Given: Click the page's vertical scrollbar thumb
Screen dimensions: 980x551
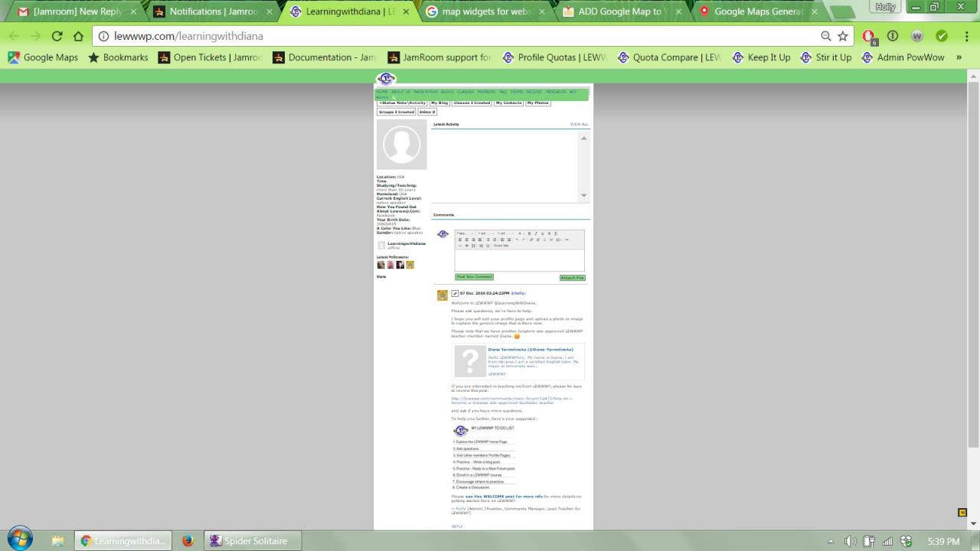Looking at the screenshot, I should (x=973, y=260).
